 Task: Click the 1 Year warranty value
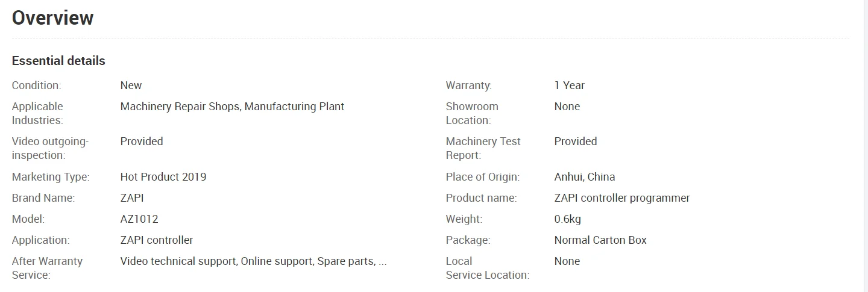tap(569, 85)
